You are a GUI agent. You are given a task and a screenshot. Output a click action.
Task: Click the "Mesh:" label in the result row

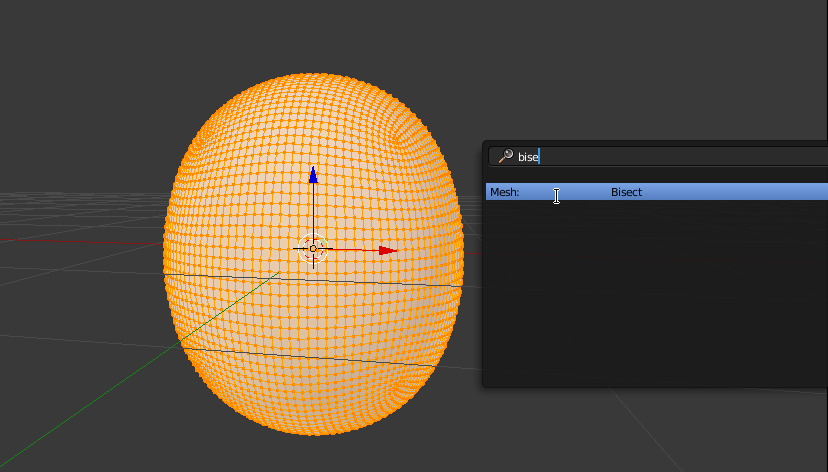click(x=504, y=192)
